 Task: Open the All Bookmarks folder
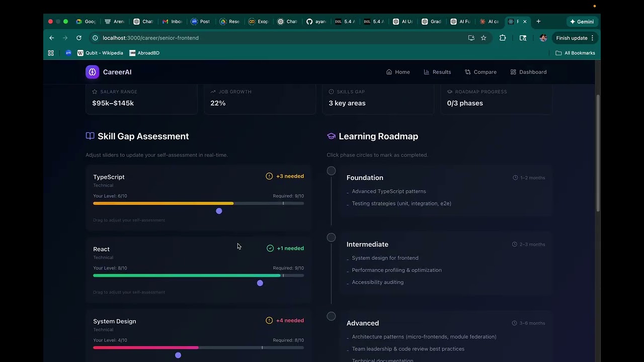pyautogui.click(x=575, y=53)
